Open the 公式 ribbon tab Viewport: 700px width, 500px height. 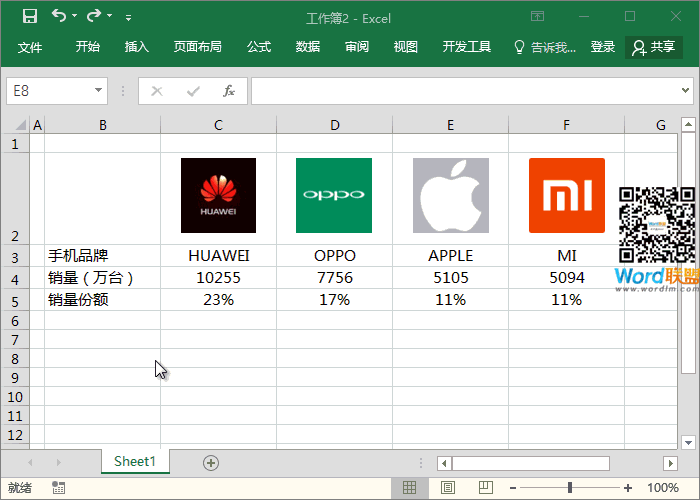(x=259, y=46)
